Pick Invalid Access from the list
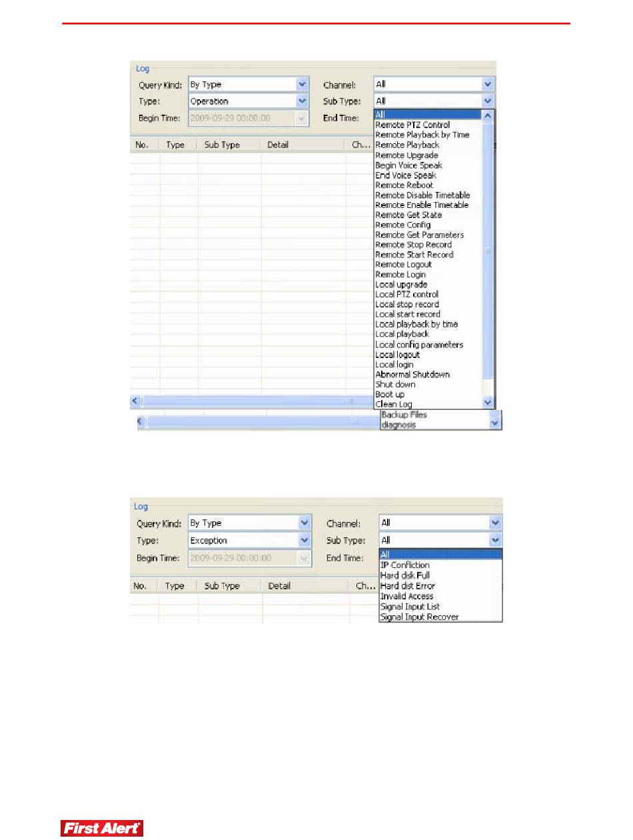This screenshot has width=633, height=840. (x=406, y=596)
